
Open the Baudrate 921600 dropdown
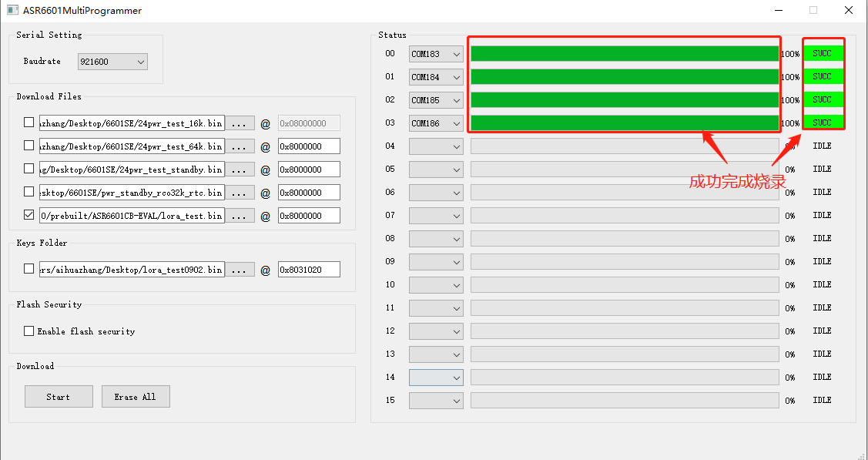click(113, 62)
